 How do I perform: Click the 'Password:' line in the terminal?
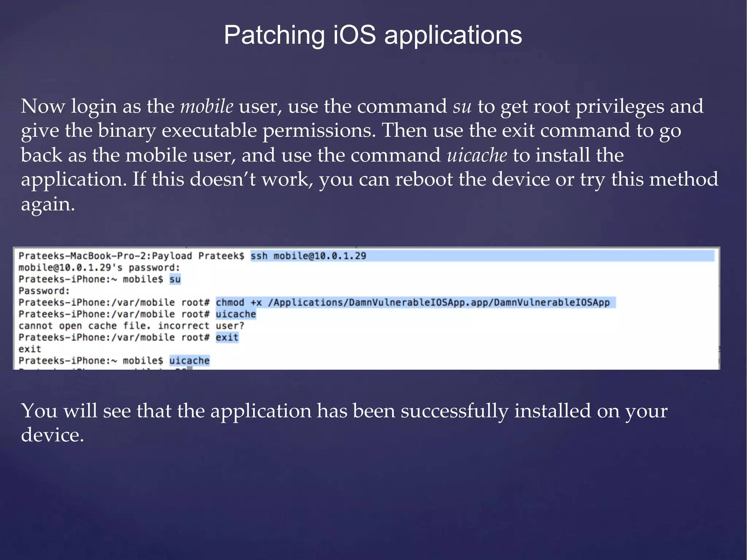44,291
